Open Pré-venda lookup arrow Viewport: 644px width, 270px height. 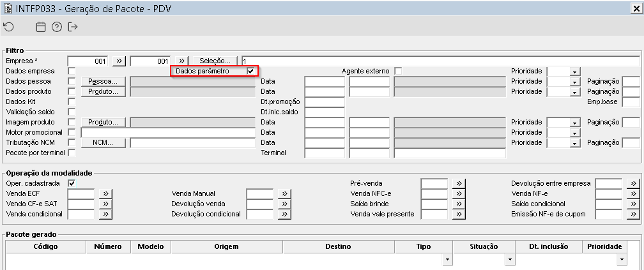[x=459, y=183]
